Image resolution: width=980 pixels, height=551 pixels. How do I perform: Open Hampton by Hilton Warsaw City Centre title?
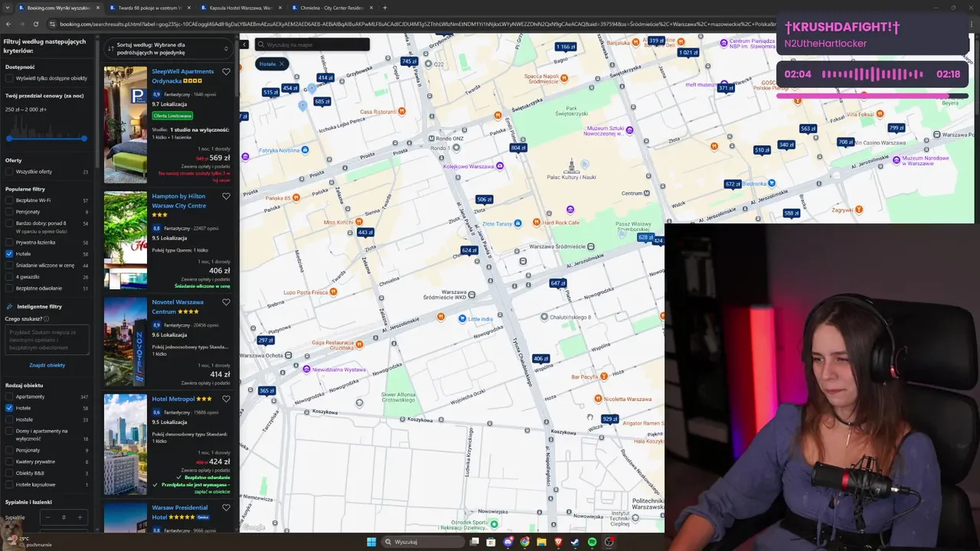[179, 201]
